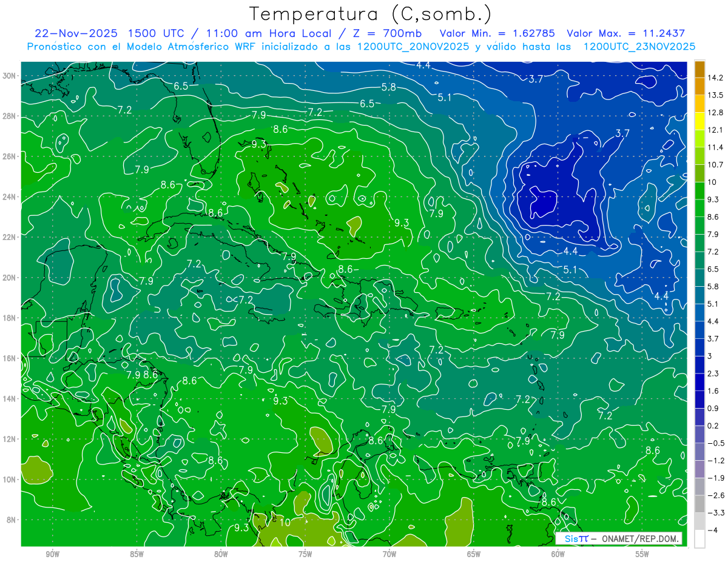
Task: Click the '75W' longitude axis label
Action: pyautogui.click(x=305, y=554)
